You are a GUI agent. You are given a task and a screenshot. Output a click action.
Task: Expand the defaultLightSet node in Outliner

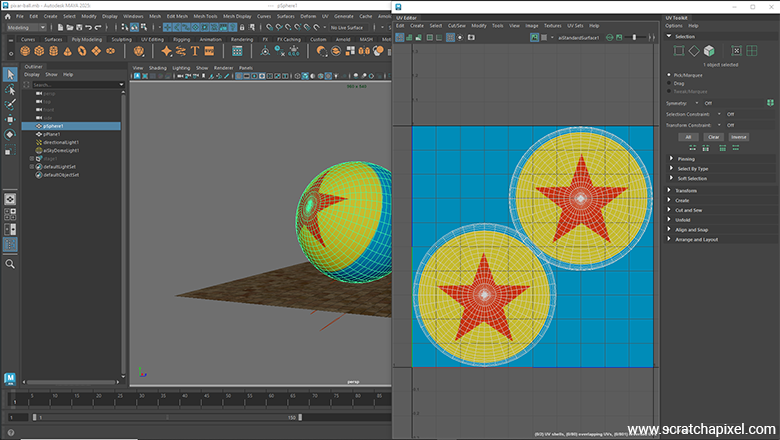tap(32, 167)
